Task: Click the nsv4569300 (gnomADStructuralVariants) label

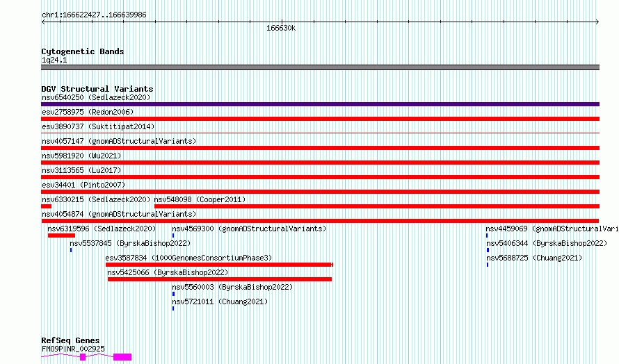Action: coord(249,229)
